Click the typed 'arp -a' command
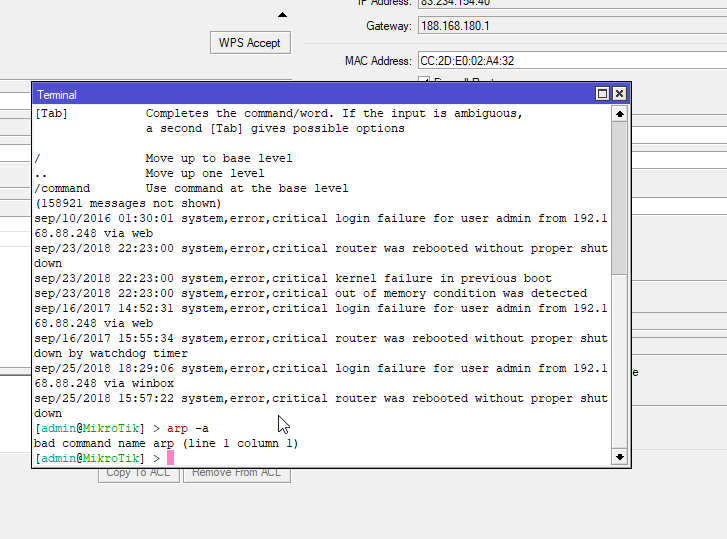 click(188, 428)
